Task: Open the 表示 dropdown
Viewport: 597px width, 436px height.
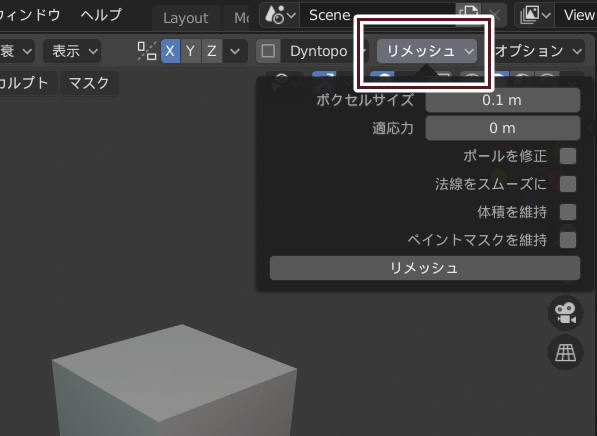Action: tap(72, 51)
